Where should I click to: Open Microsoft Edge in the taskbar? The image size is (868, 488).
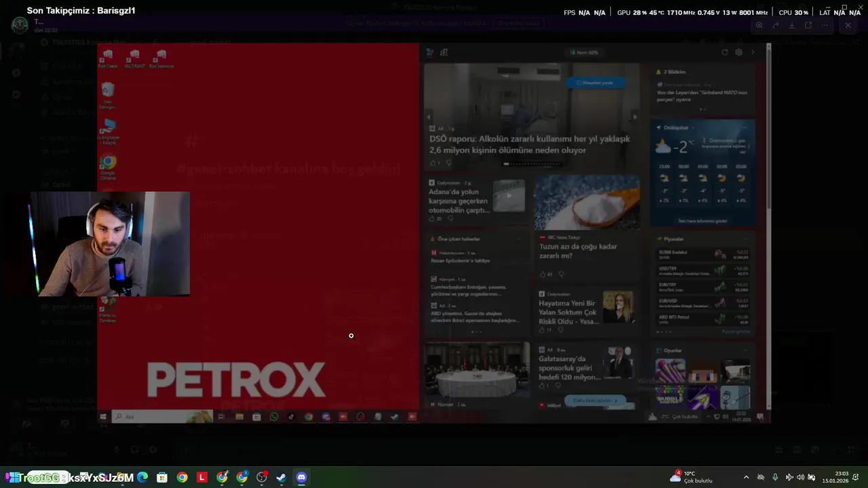pos(142,477)
